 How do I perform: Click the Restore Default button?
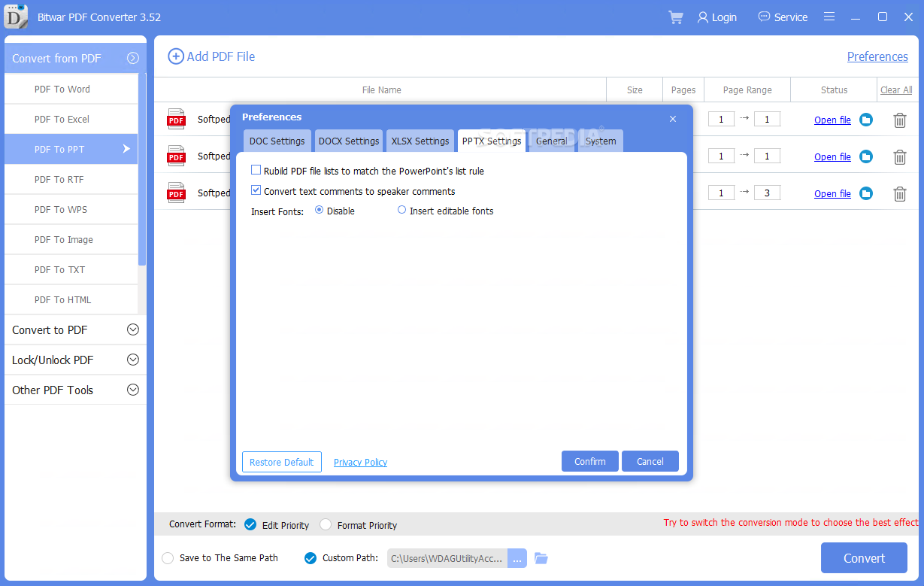click(x=282, y=462)
